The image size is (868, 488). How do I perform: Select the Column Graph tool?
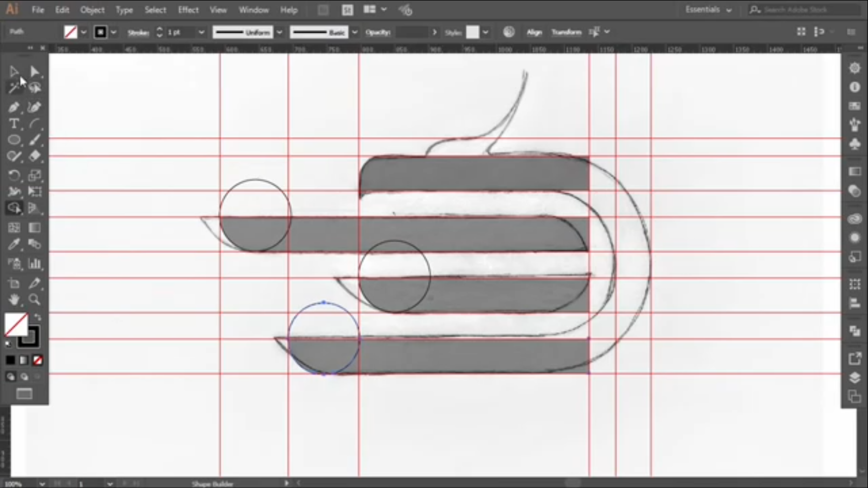(x=34, y=264)
